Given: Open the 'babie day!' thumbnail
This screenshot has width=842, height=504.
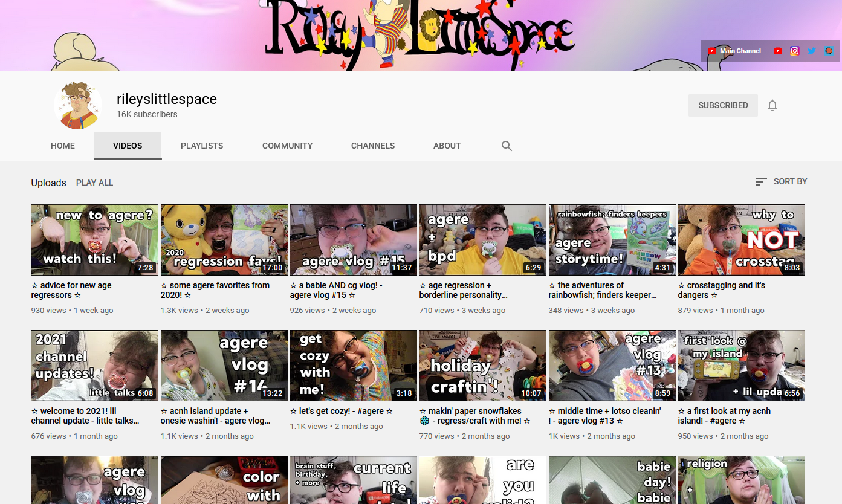Looking at the screenshot, I should pos(612,480).
